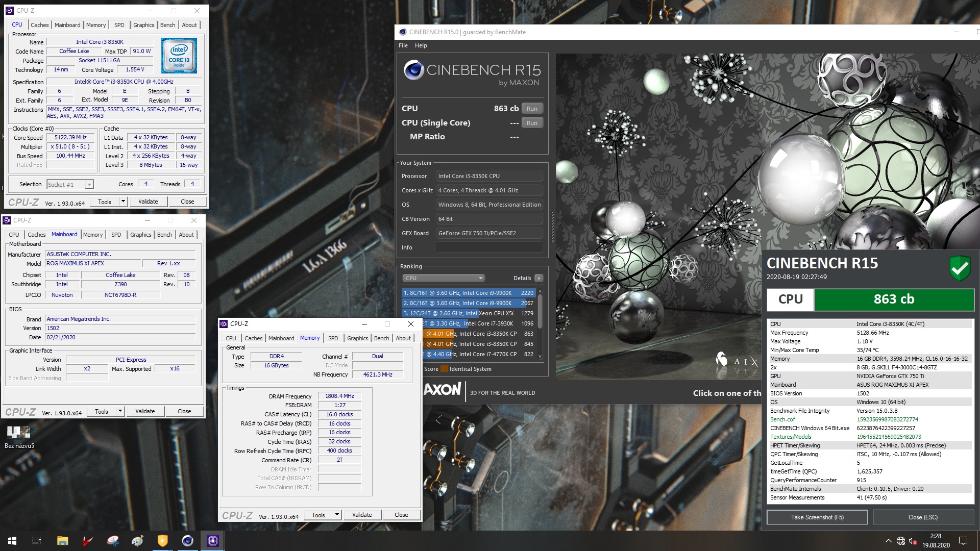
Task: Open the Paint taskbar icon
Action: pyautogui.click(x=138, y=541)
